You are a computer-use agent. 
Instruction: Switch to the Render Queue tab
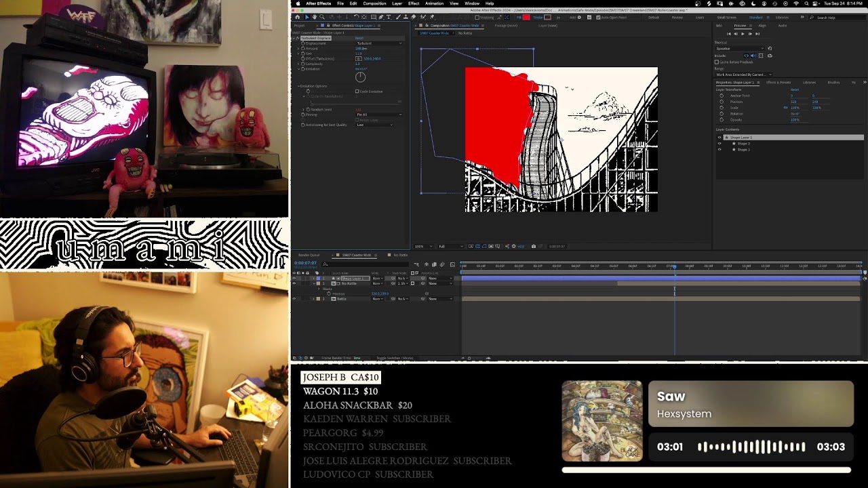tap(310, 255)
